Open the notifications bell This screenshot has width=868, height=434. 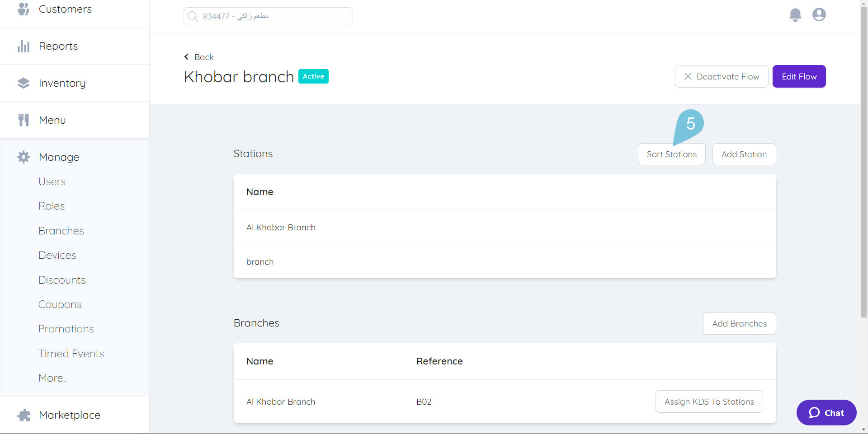pos(795,14)
